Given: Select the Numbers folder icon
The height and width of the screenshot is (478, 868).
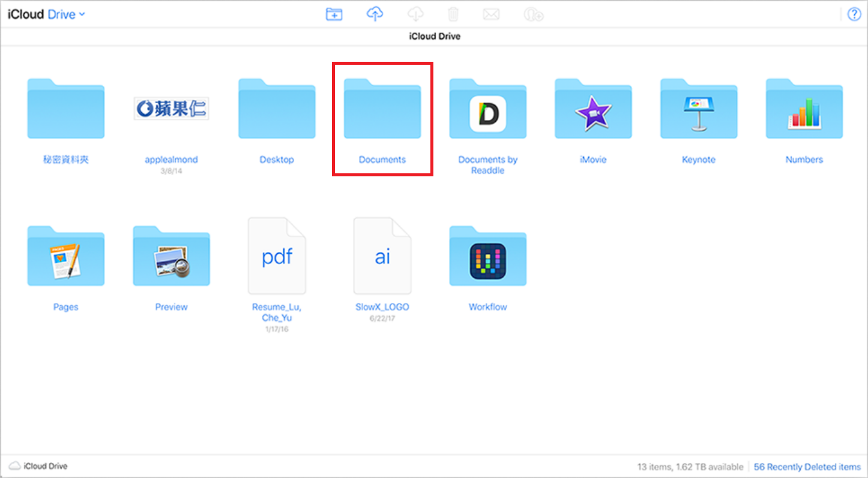Looking at the screenshot, I should point(804,109).
